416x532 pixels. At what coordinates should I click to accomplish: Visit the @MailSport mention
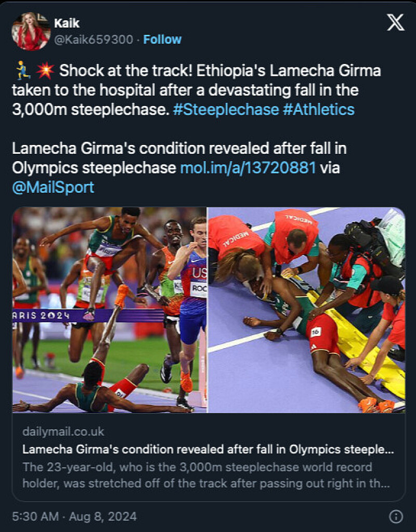tap(53, 187)
